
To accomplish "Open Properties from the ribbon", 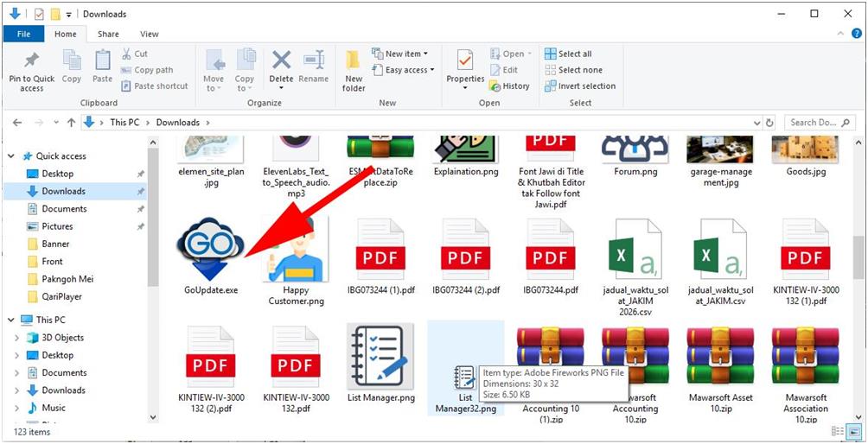I will (465, 67).
